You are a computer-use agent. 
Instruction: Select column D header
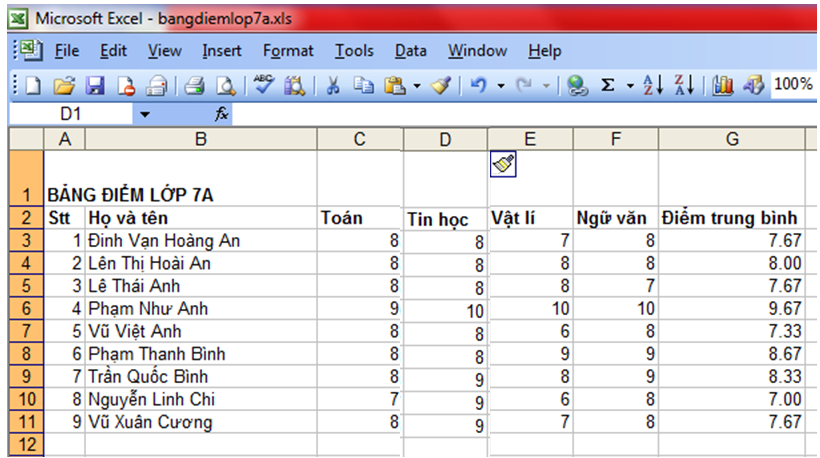pyautogui.click(x=445, y=140)
